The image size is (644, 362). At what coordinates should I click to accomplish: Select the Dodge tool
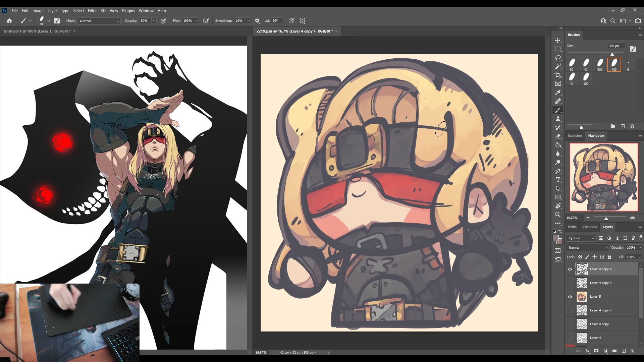coord(558,162)
